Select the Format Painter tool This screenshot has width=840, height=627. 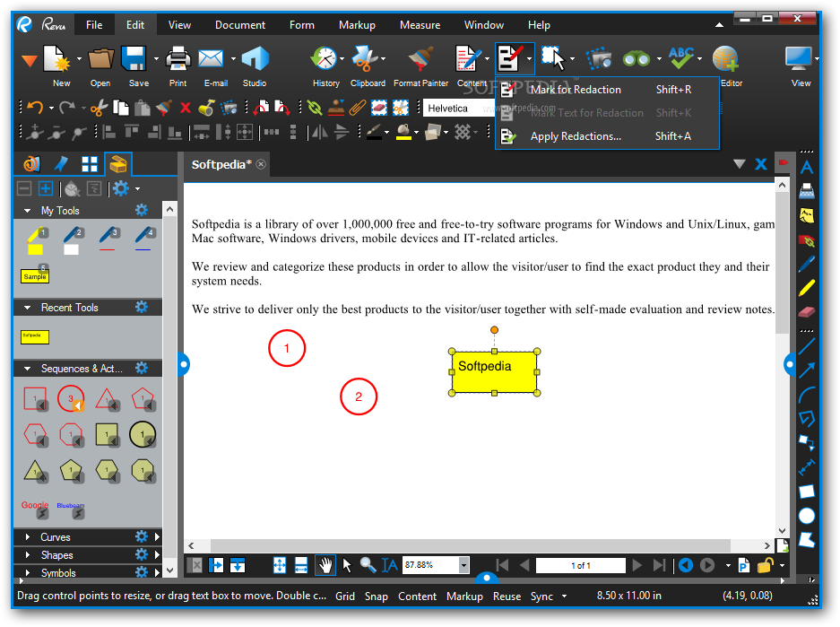[x=421, y=59]
